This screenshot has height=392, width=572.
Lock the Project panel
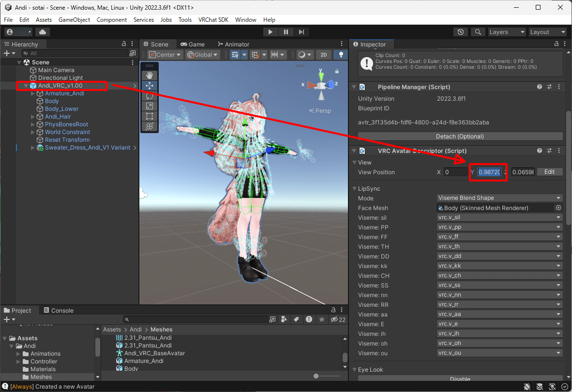(333, 310)
